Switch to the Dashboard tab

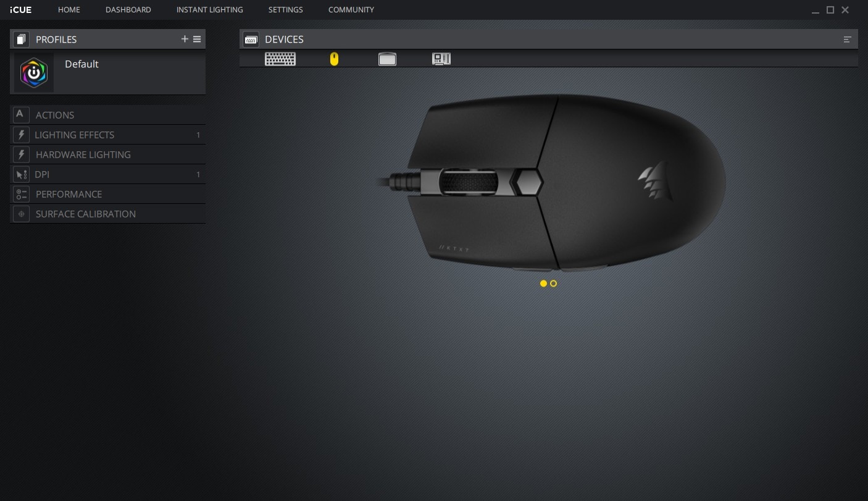click(x=128, y=10)
